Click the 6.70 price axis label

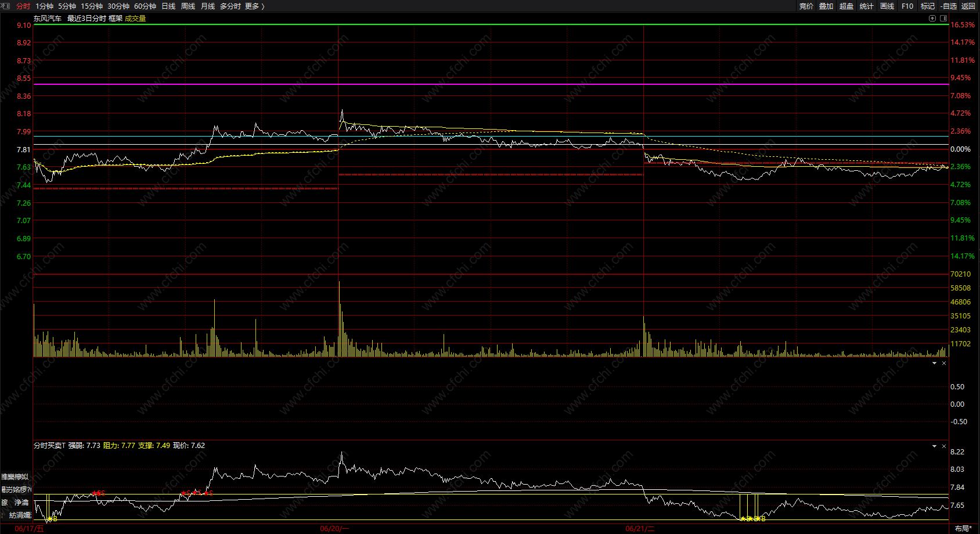click(24, 256)
